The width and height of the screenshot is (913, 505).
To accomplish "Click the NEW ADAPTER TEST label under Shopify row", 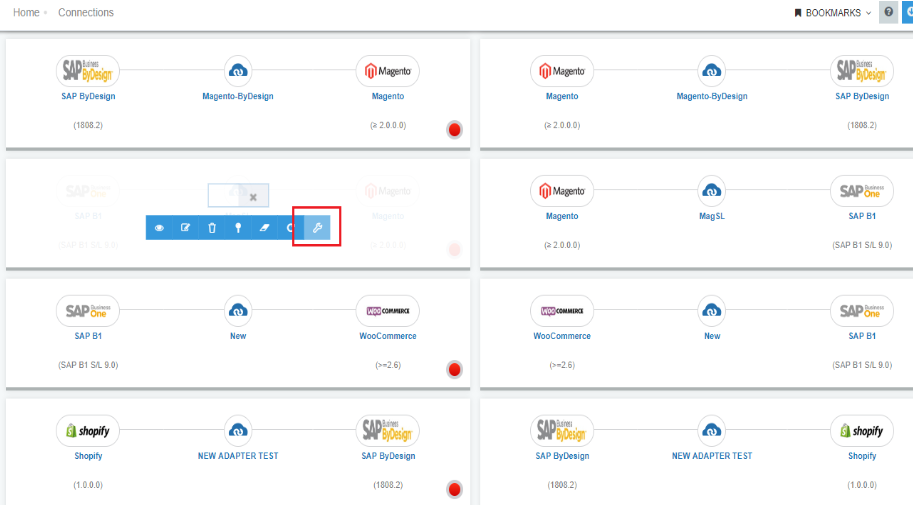I will [238, 456].
